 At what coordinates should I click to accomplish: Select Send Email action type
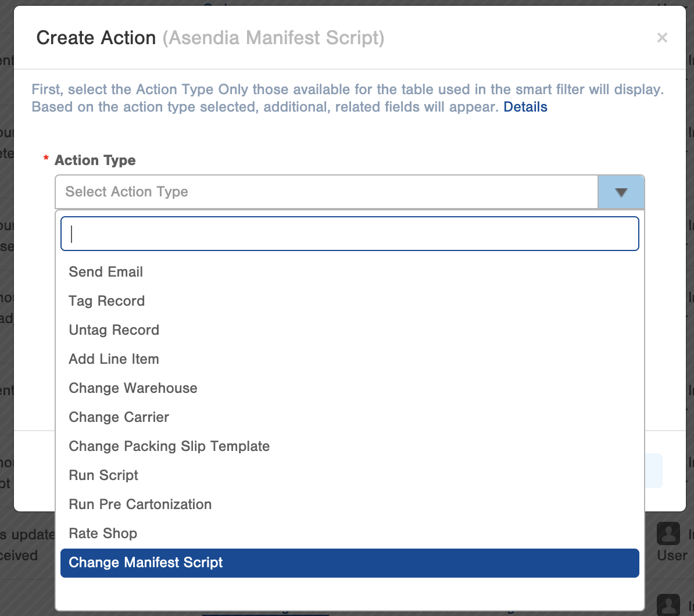350,272
